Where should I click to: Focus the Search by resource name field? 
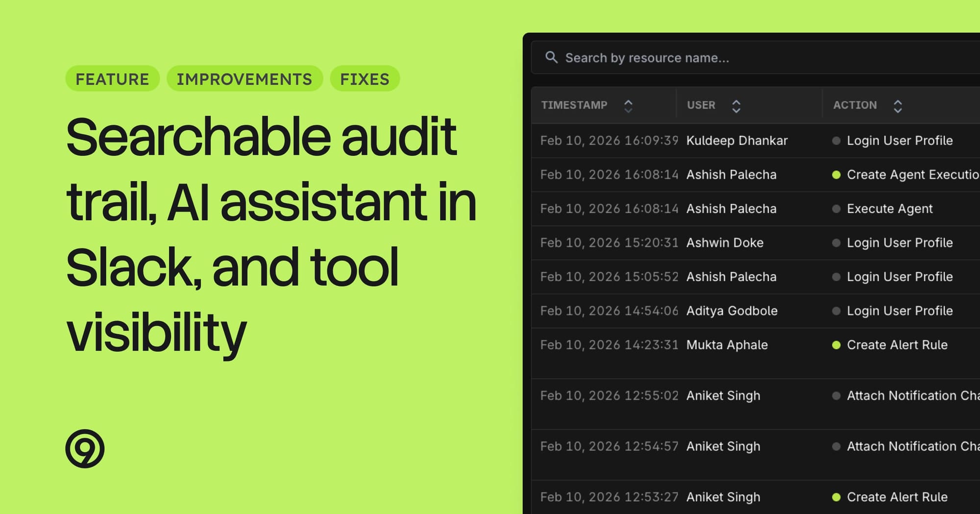[756, 58]
